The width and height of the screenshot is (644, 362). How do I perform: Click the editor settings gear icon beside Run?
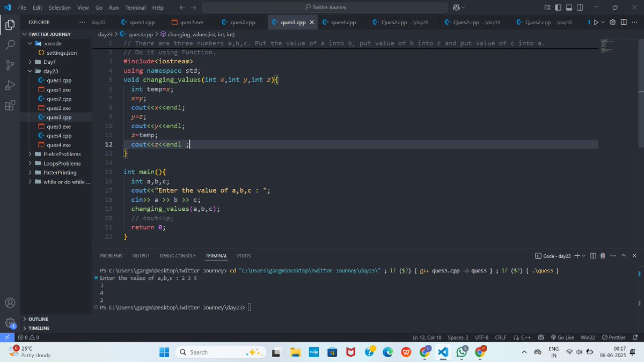tap(612, 23)
